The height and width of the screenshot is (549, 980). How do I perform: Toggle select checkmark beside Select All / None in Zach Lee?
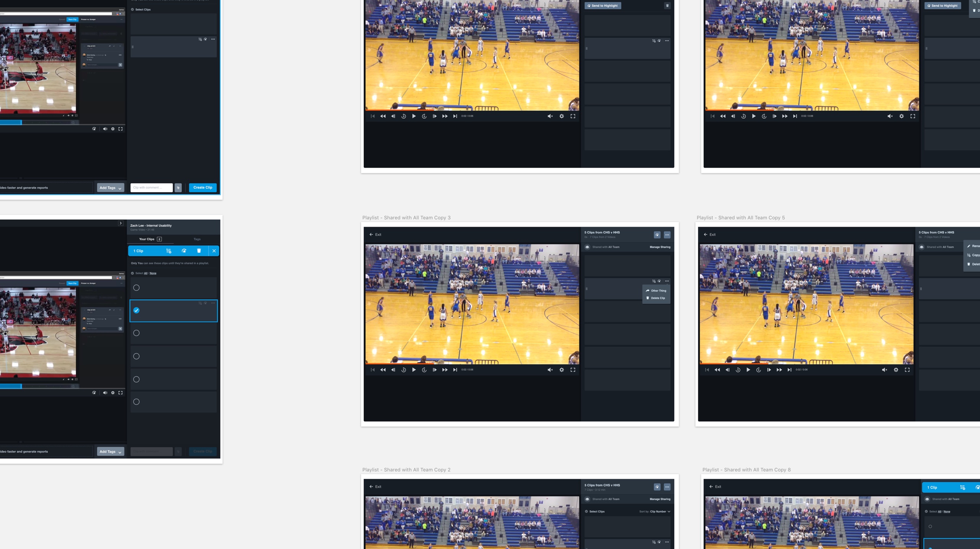tap(132, 273)
